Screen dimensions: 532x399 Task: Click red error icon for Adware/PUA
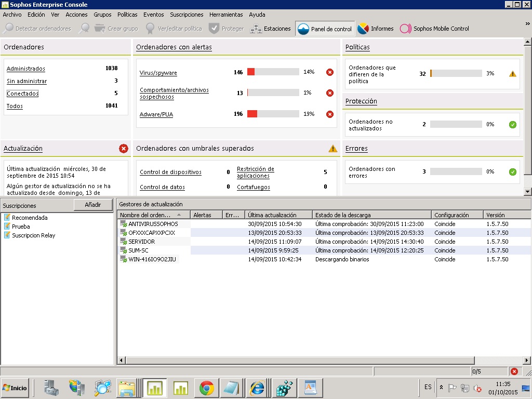pos(330,114)
